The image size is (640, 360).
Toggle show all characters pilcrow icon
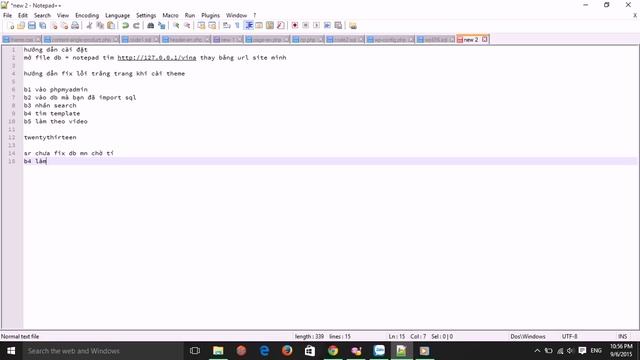point(237,26)
